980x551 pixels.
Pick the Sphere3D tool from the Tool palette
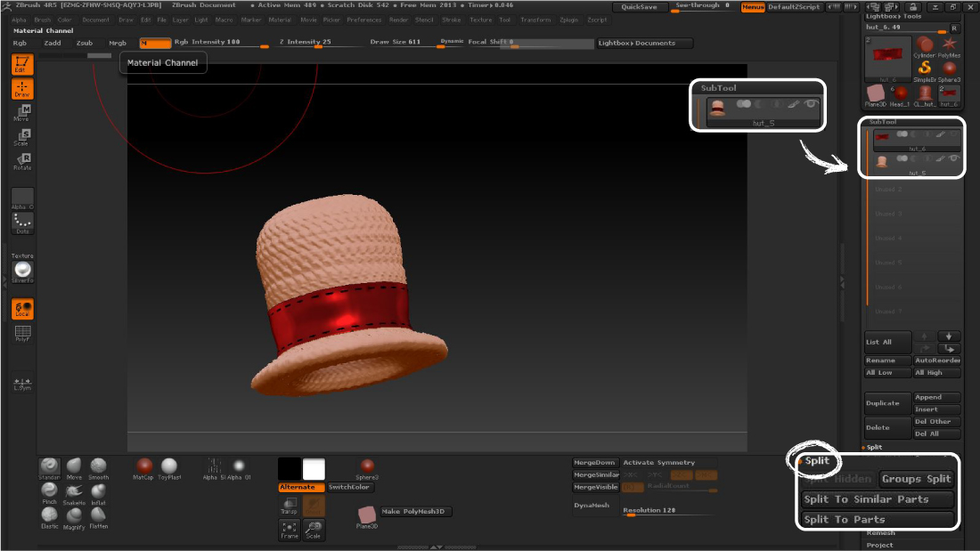[948, 69]
